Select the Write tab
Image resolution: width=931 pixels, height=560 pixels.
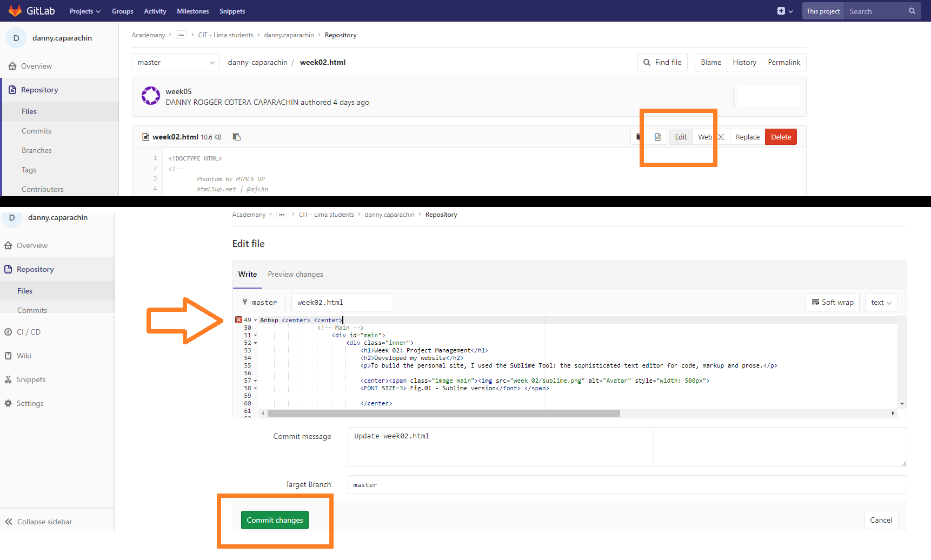pos(248,274)
